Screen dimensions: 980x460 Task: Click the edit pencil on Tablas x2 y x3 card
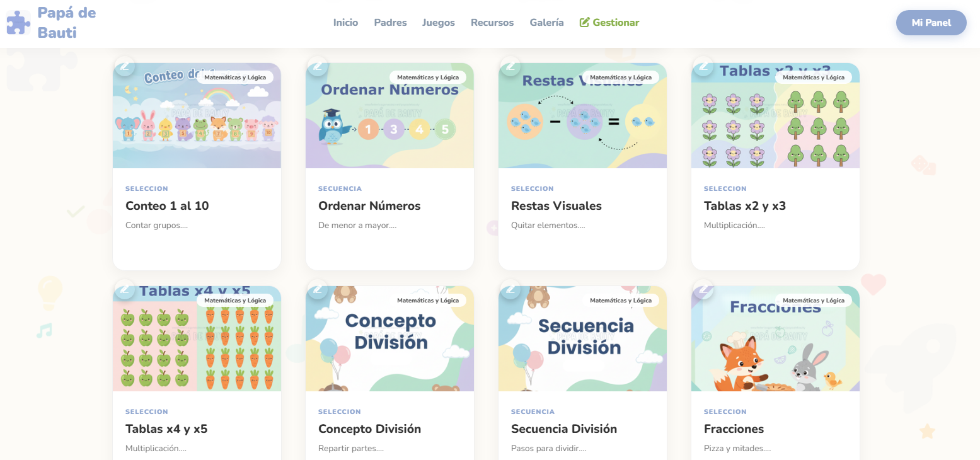pos(703,66)
